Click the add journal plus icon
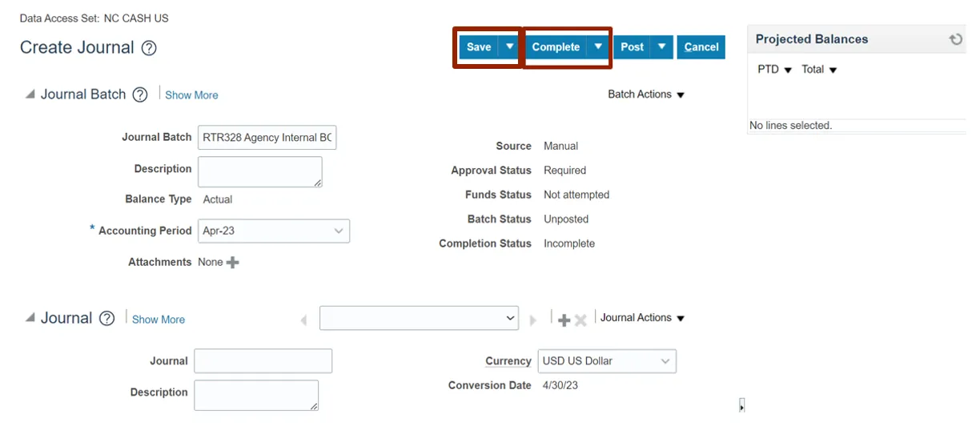 pos(564,320)
